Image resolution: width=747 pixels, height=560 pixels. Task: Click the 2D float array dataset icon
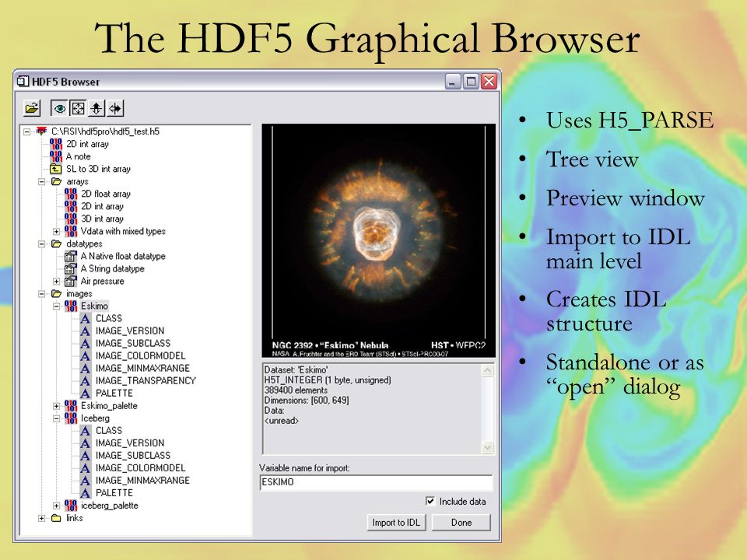pyautogui.click(x=71, y=194)
